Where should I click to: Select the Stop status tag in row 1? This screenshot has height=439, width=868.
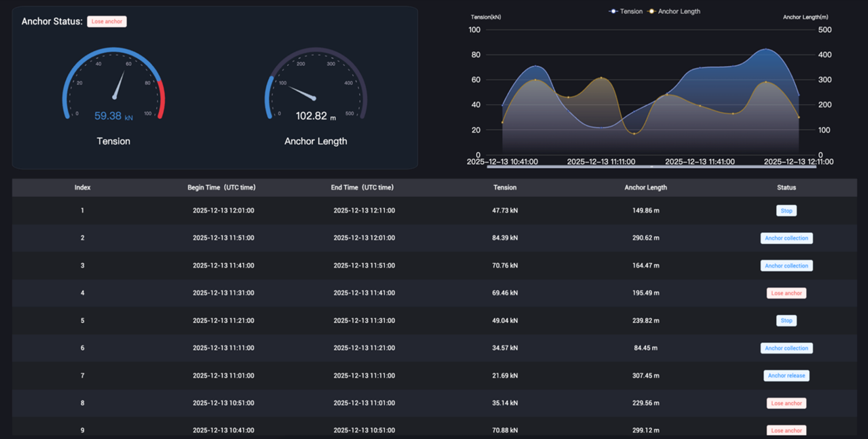(786, 210)
